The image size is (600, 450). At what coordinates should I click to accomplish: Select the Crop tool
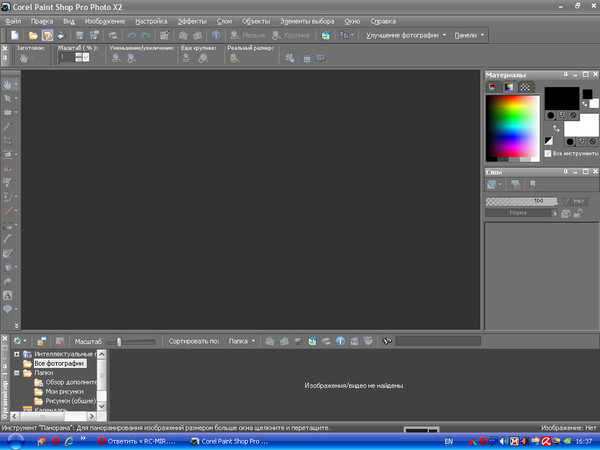[7, 141]
